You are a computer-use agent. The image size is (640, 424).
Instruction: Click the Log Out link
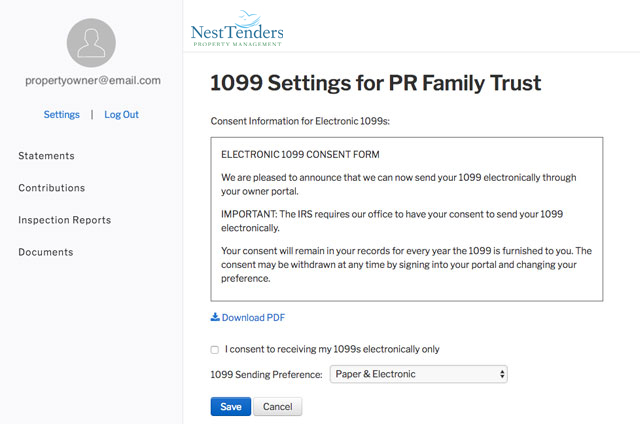click(121, 114)
